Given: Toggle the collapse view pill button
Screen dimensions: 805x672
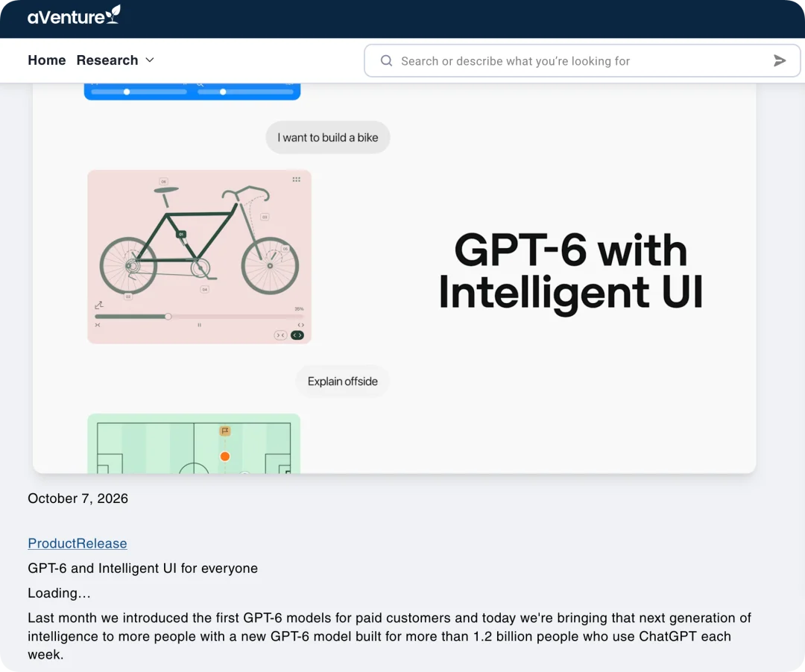Looking at the screenshot, I should click(280, 335).
